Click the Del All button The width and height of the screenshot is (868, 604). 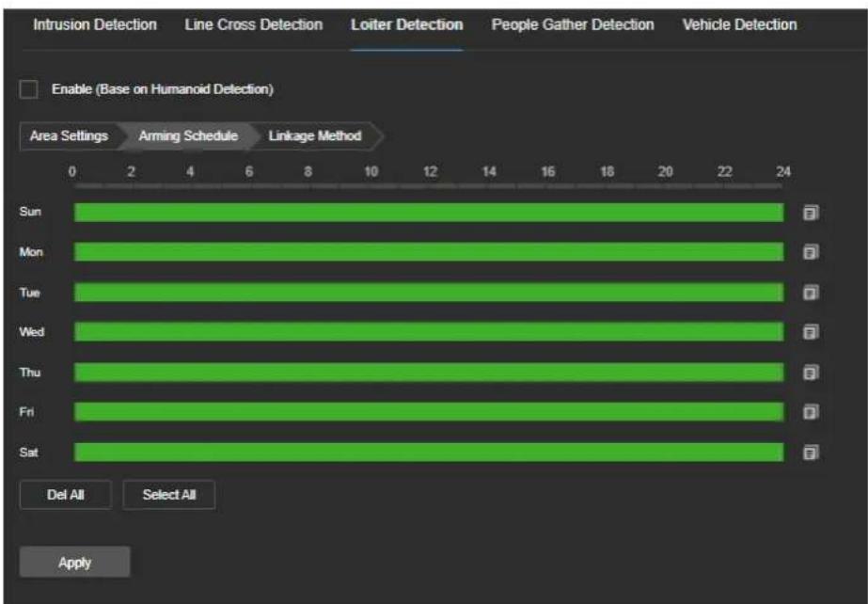tap(65, 494)
